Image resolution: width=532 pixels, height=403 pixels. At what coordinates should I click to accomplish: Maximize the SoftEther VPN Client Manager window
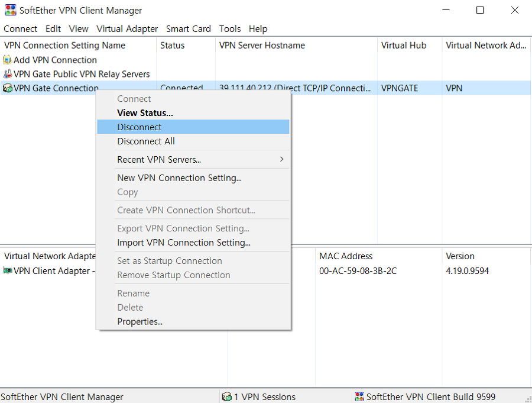(x=480, y=10)
